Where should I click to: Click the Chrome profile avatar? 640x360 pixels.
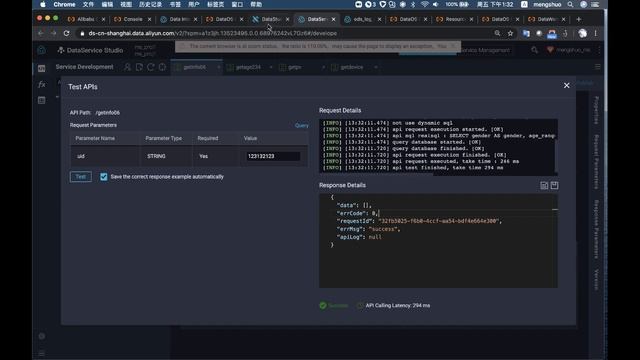582,33
